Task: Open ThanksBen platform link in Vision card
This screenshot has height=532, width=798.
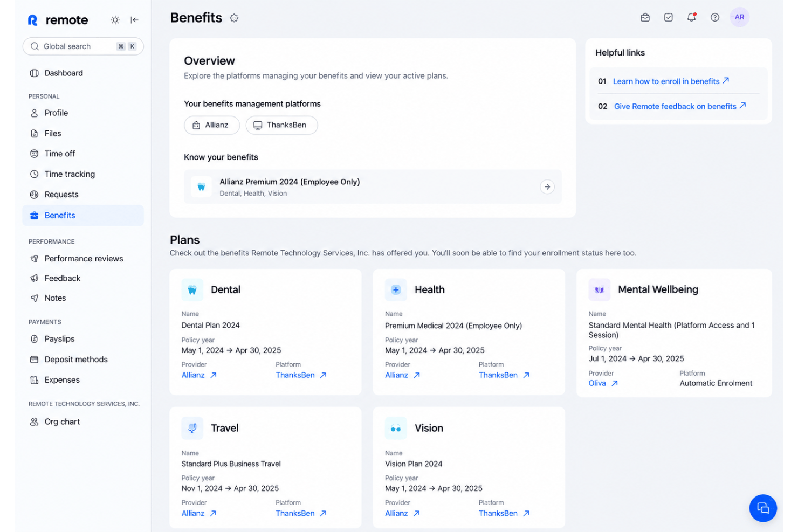Action: 504,514
